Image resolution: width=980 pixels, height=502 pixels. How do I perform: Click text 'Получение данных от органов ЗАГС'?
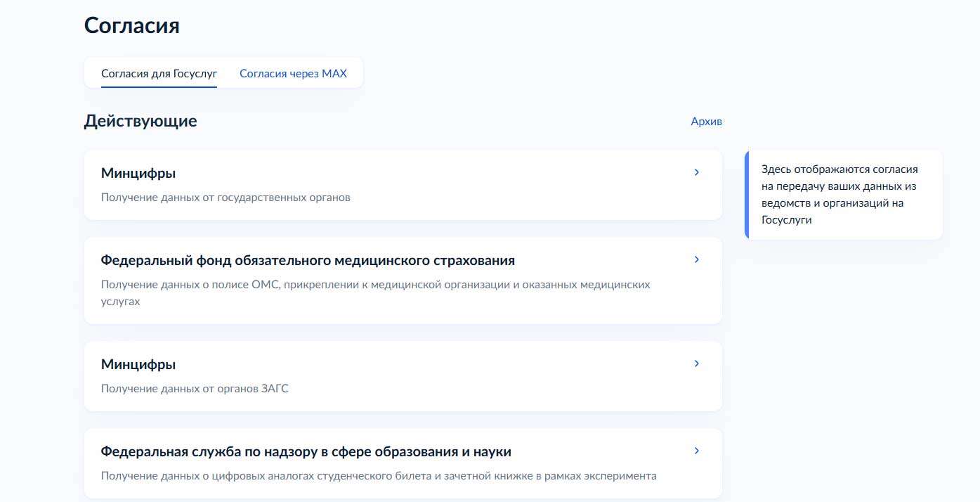pyautogui.click(x=195, y=389)
